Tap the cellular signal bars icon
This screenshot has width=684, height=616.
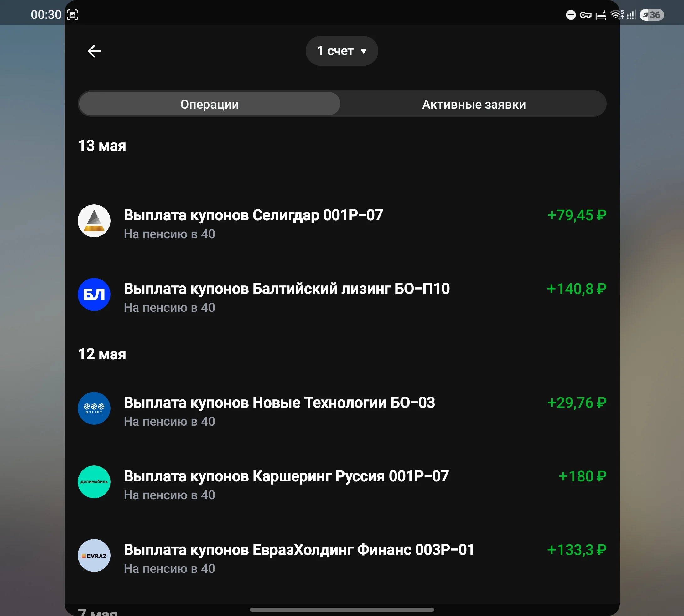tap(631, 15)
